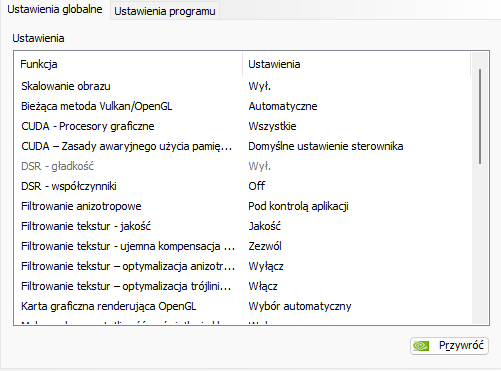Click the Jakość setting value
The width and height of the screenshot is (501, 371).
click(x=265, y=226)
